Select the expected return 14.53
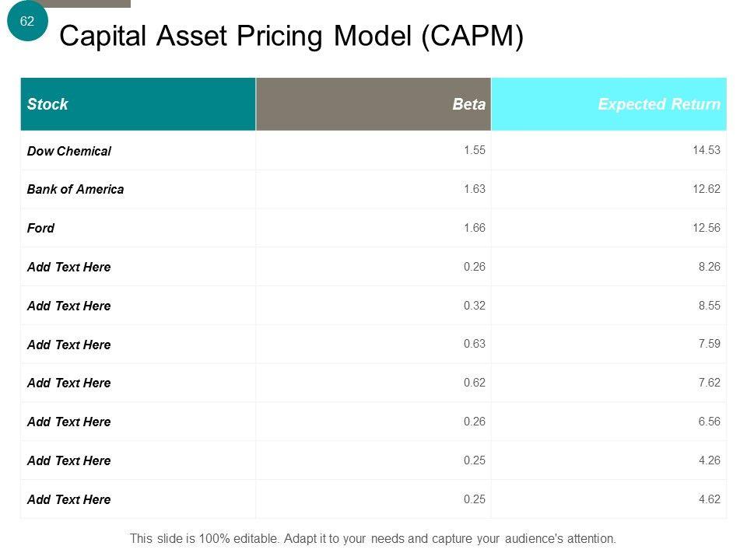The height and width of the screenshot is (560, 747). pyautogui.click(x=707, y=151)
